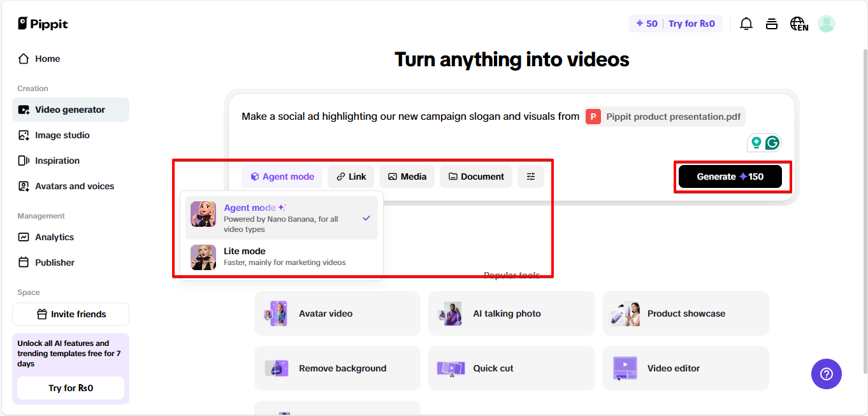The image size is (868, 416).
Task: Switch to the Document tab
Action: click(475, 176)
